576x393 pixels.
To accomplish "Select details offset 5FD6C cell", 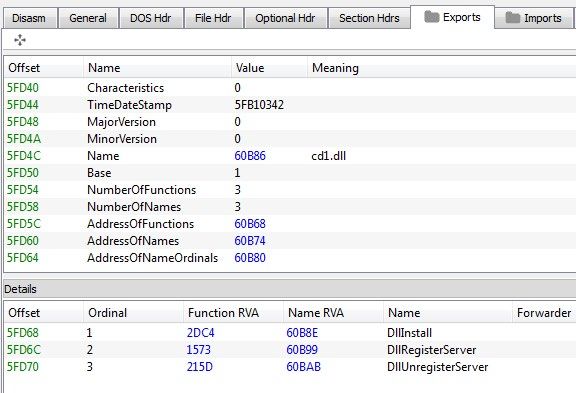I will coord(24,350).
